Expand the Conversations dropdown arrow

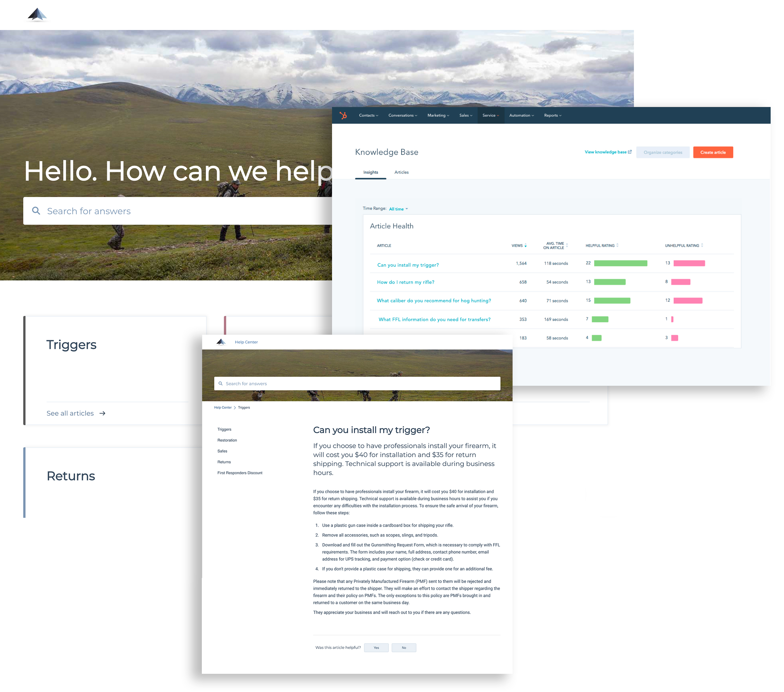[419, 116]
